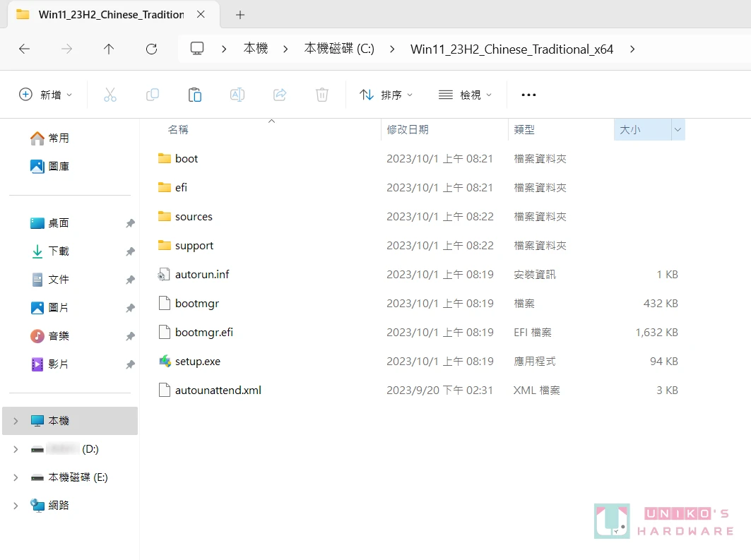Sort by 修改日期 column header

coord(408,130)
